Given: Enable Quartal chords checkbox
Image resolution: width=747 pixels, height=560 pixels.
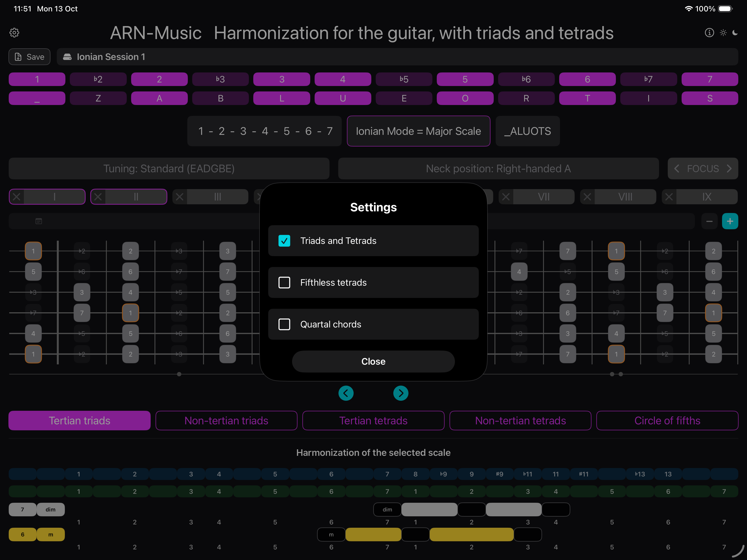Looking at the screenshot, I should tap(284, 324).
